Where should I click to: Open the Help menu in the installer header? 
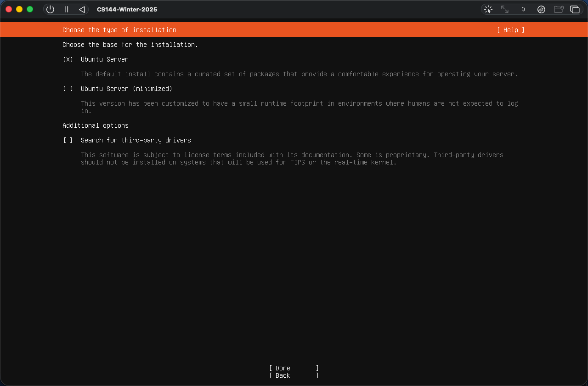(510, 30)
